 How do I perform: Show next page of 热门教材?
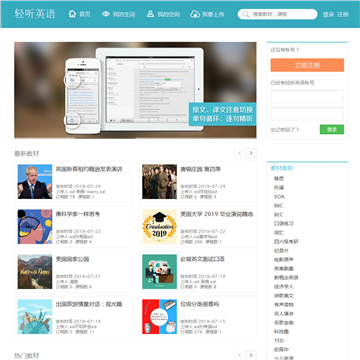[x=251, y=355]
